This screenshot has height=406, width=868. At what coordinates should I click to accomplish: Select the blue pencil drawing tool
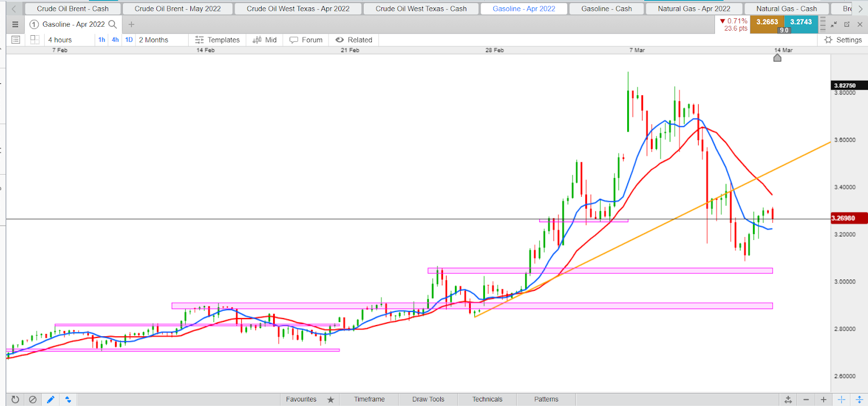[50, 399]
